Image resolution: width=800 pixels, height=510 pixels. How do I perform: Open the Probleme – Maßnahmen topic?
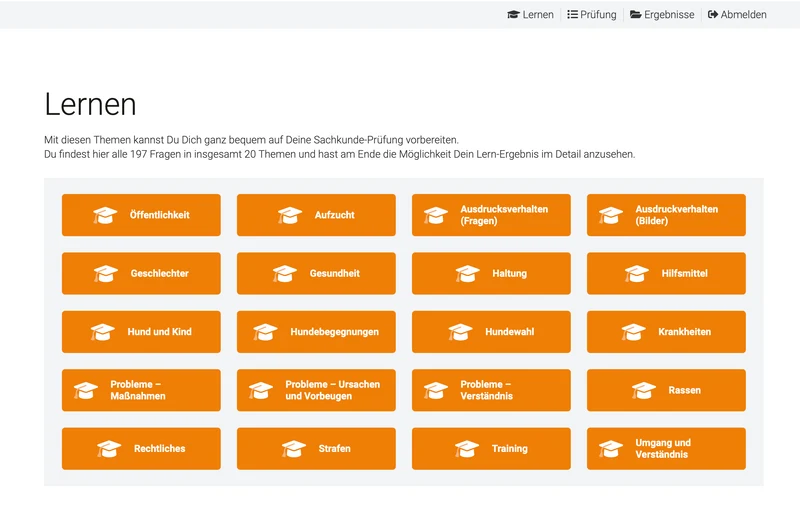141,390
